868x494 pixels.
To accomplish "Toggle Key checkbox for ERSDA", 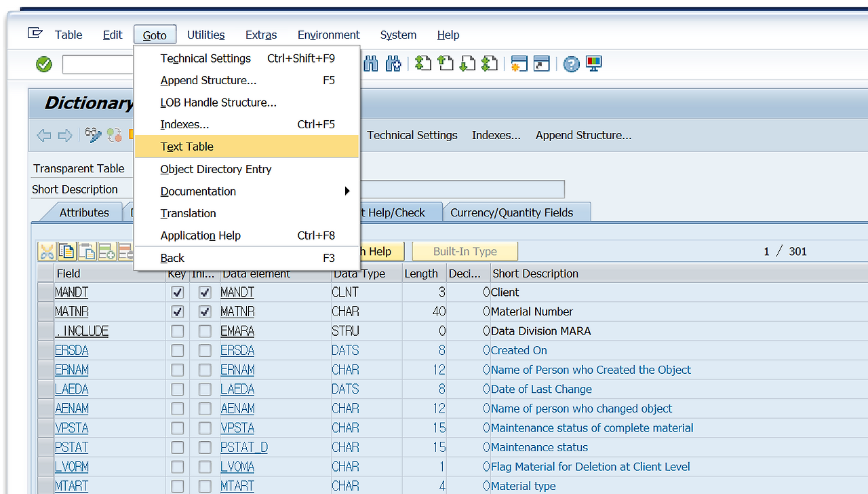I will click(178, 351).
